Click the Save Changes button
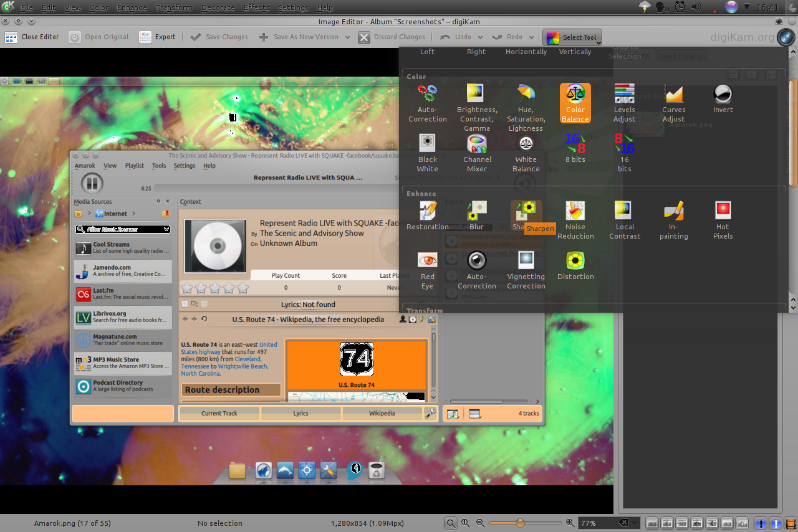 click(219, 37)
